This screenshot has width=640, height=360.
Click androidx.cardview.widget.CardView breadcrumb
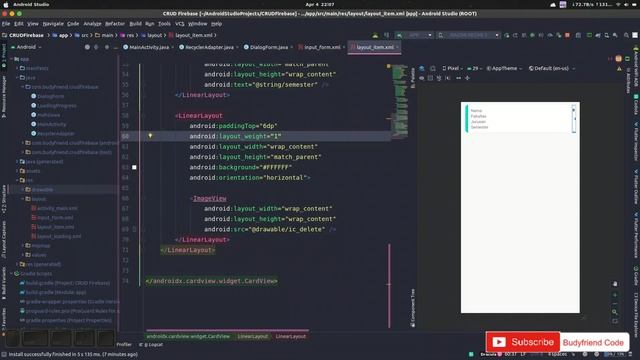click(x=188, y=336)
